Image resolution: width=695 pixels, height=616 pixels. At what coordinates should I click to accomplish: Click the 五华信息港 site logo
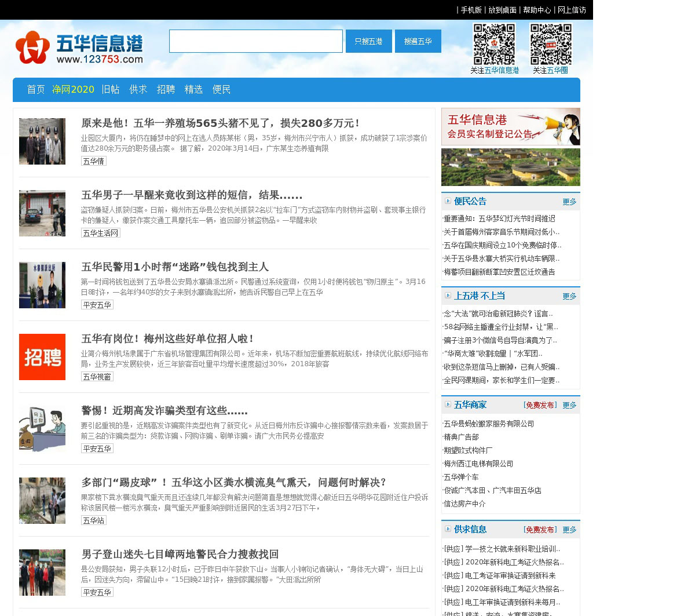pyautogui.click(x=79, y=48)
